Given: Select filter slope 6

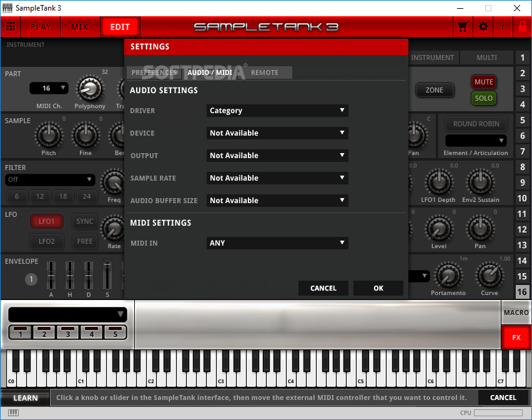Looking at the screenshot, I should pos(17,196).
